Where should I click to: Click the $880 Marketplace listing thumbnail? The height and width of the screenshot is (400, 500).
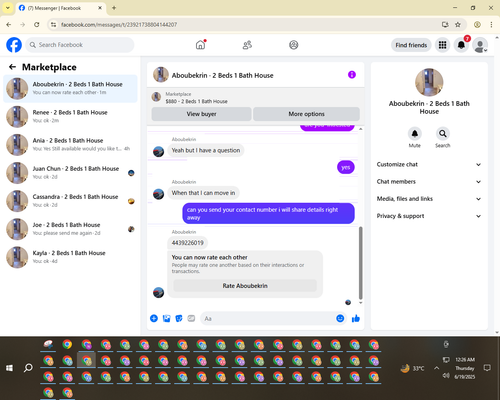(x=156, y=97)
